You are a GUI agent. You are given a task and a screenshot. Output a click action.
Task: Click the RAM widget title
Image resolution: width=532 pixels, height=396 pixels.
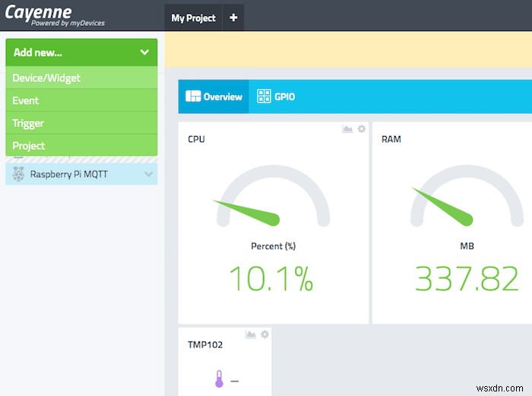coord(391,139)
